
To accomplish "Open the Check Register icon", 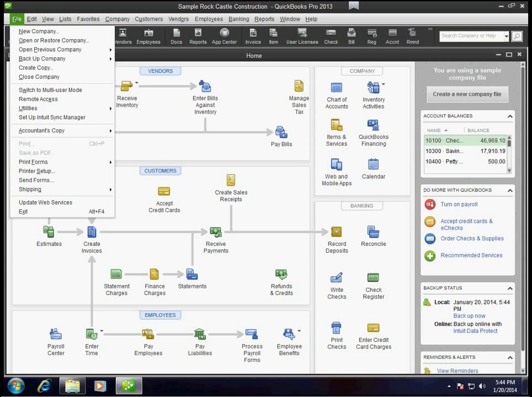I will point(373,277).
